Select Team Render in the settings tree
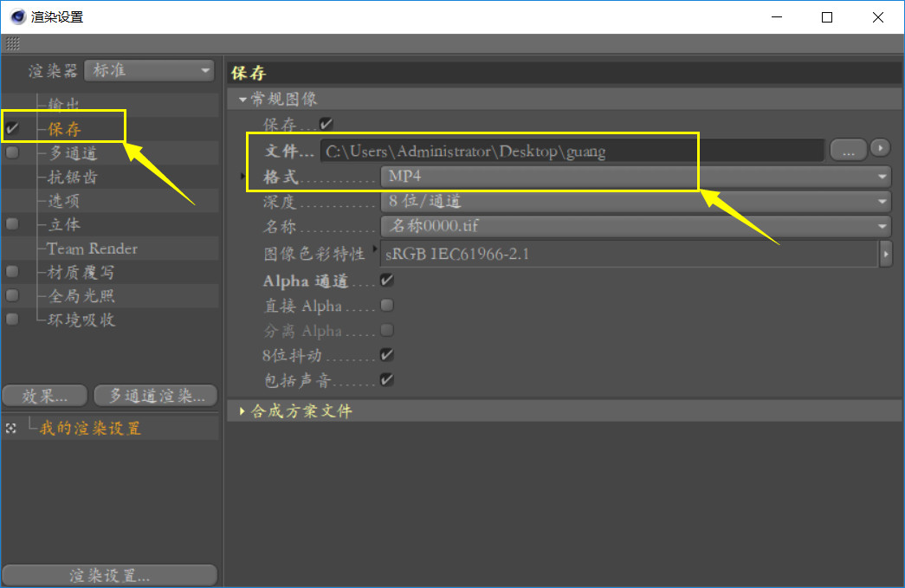This screenshot has width=905, height=588. tap(93, 249)
